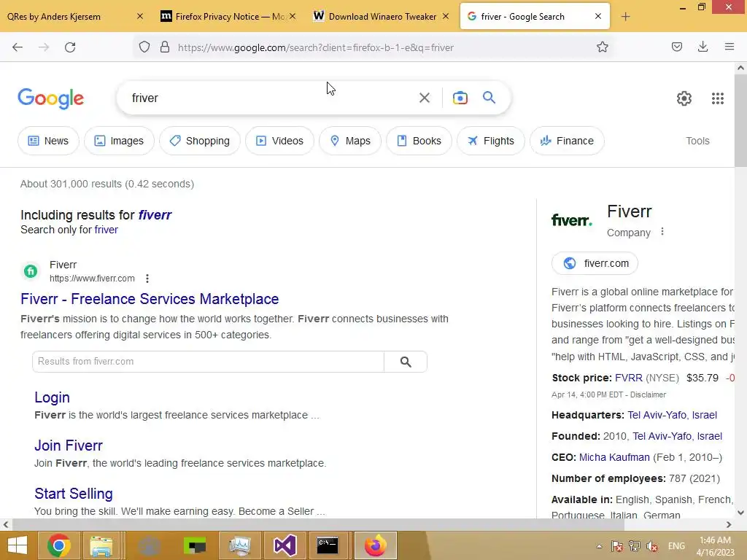Open Google quick settings gear
This screenshot has height=560, width=747.
[x=684, y=98]
